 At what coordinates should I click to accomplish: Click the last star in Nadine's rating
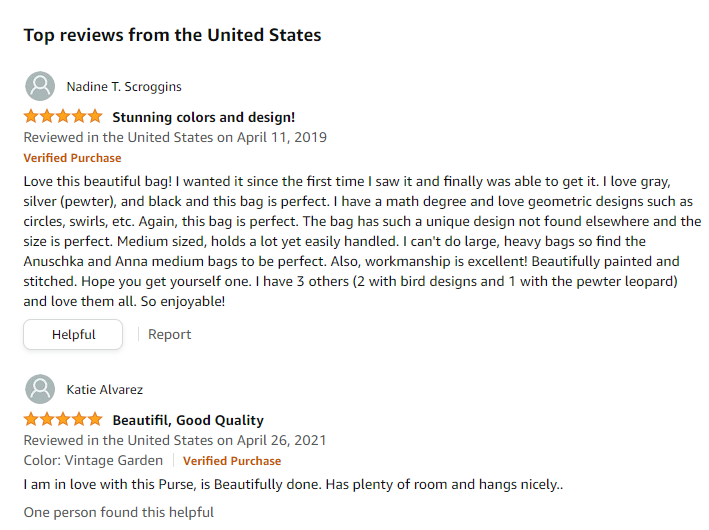coord(95,116)
